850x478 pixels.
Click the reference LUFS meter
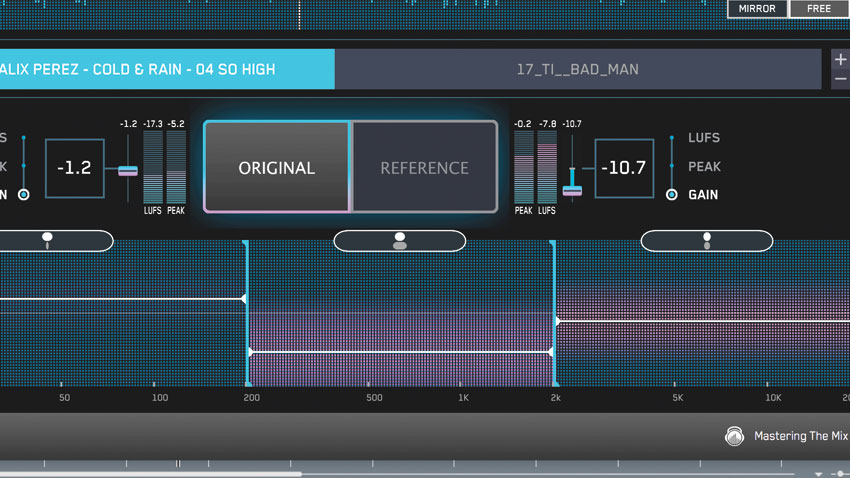point(547,167)
